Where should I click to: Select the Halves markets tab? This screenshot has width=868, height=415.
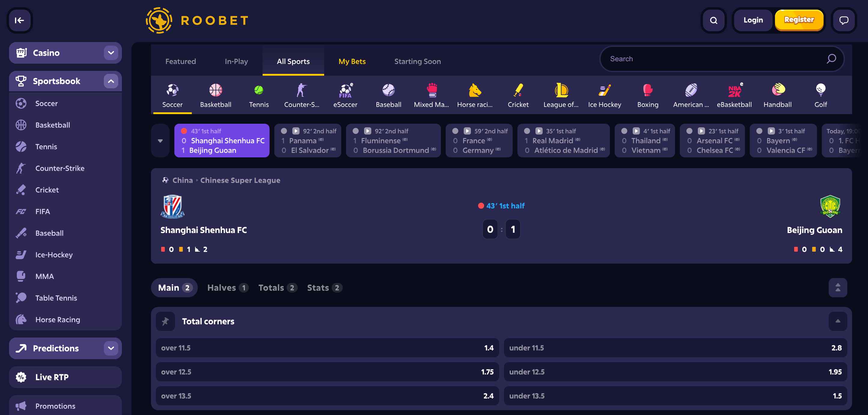pyautogui.click(x=228, y=288)
